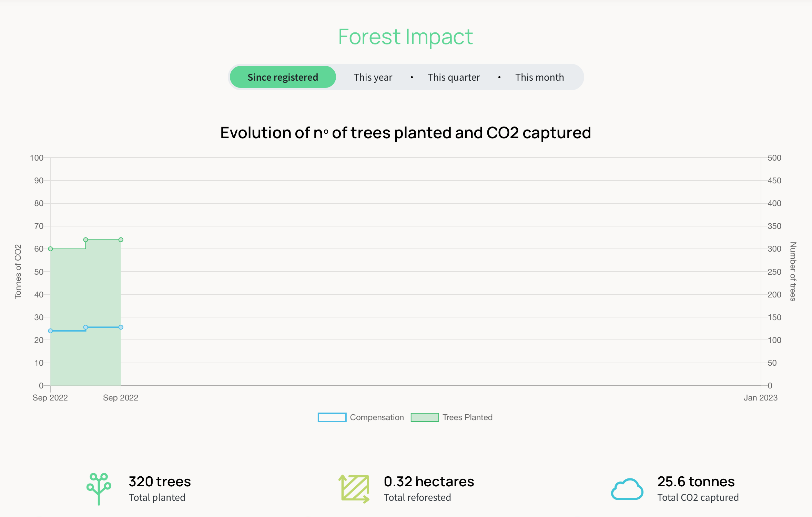Toggle Compensation series in legend

(x=377, y=417)
